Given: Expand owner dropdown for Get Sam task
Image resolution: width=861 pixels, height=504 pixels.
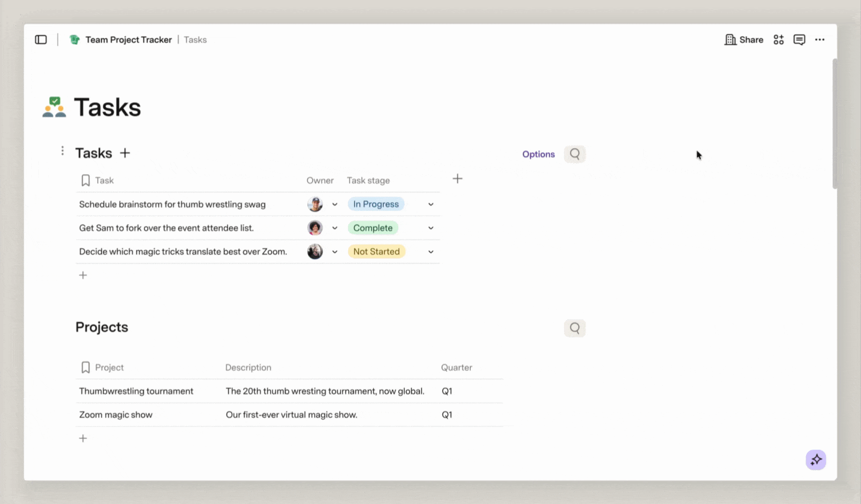Looking at the screenshot, I should (335, 228).
